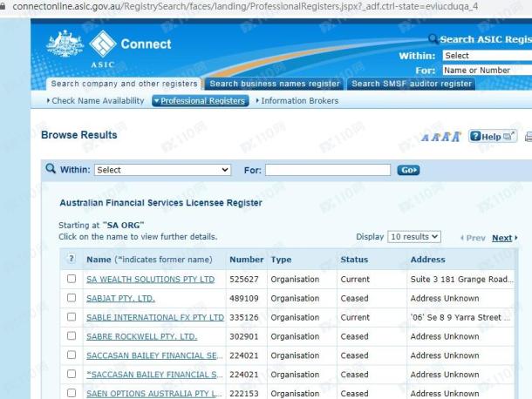Open SACCASAN BAILEY FINANCIAL SE... link
The width and height of the screenshot is (532, 399).
coord(154,355)
